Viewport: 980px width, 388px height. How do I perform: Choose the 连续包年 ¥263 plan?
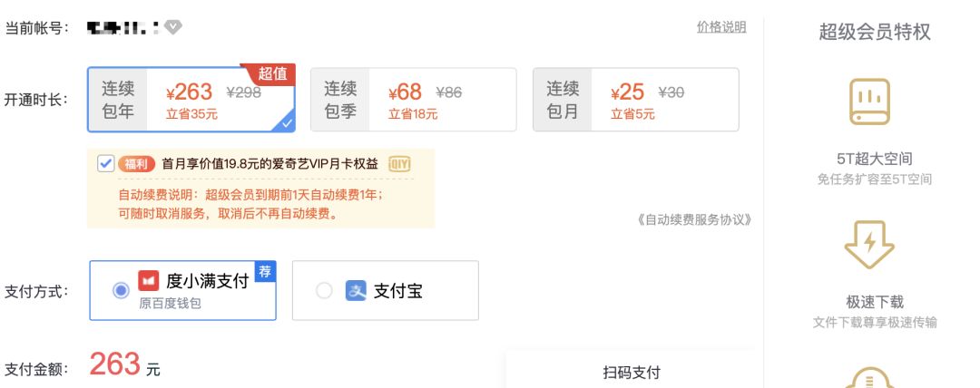pos(191,100)
